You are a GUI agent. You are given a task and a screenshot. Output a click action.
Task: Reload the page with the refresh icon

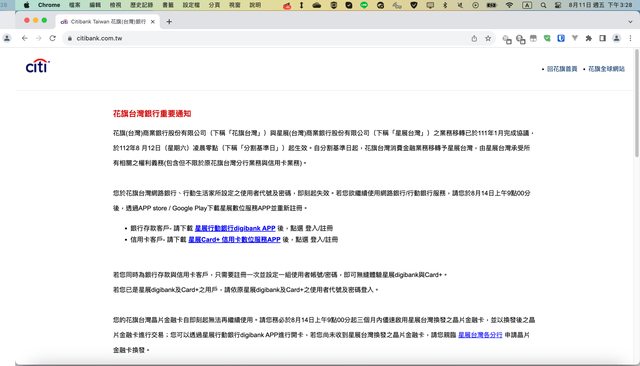(52, 38)
